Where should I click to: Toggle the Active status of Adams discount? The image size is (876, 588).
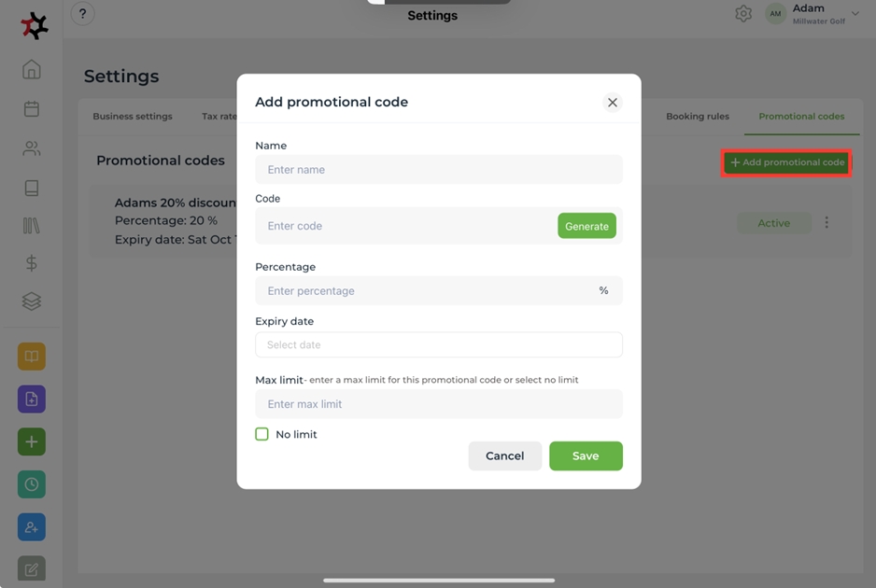pyautogui.click(x=773, y=223)
